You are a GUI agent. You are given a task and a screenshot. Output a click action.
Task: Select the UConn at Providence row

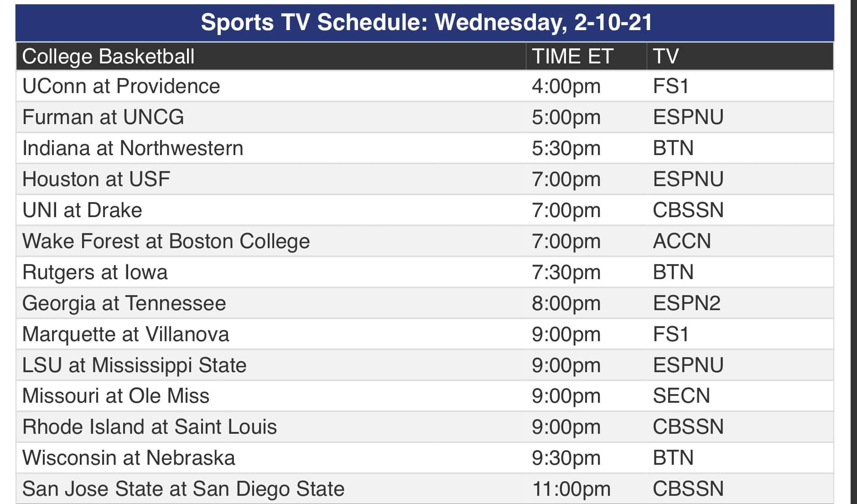click(425, 86)
